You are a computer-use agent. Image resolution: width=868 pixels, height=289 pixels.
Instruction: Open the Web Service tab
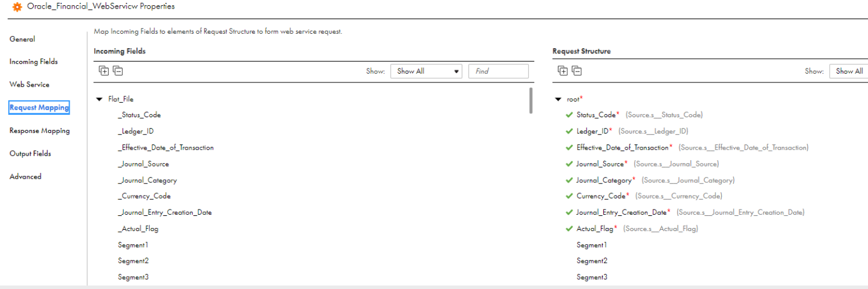pyautogui.click(x=30, y=85)
